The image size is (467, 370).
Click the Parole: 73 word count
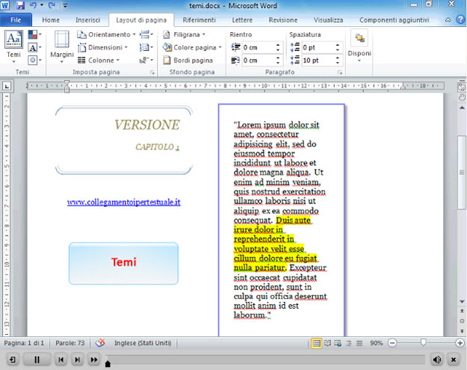coord(70,343)
